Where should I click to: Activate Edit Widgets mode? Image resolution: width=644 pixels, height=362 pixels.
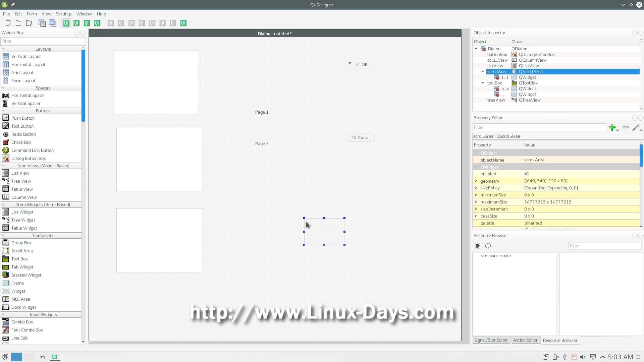click(66, 23)
